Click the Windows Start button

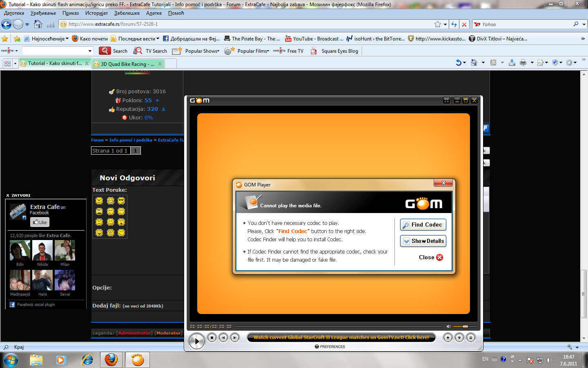(11, 360)
